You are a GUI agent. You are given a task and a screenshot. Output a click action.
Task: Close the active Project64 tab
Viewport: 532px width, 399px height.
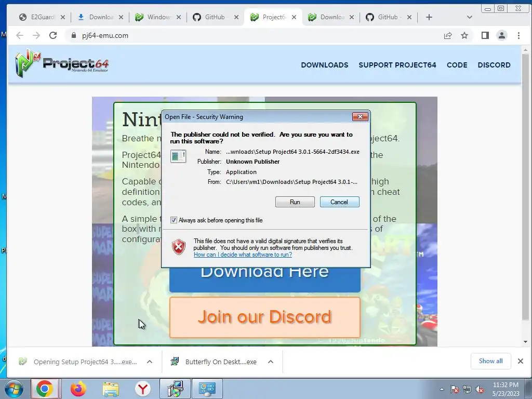(x=294, y=17)
